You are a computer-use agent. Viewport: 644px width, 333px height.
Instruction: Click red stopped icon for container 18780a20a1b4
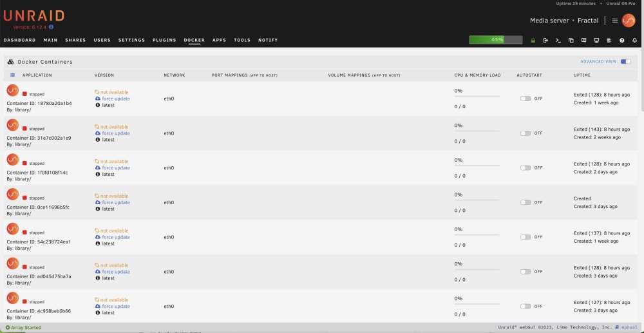(x=24, y=94)
